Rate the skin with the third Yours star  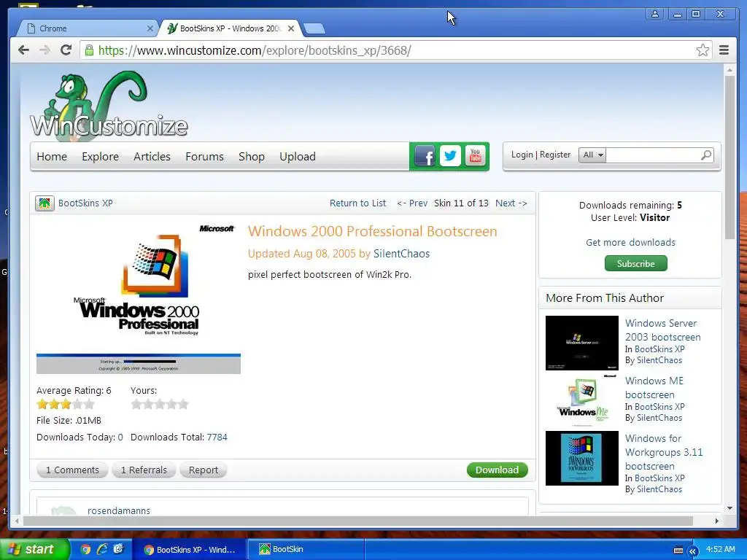tap(160, 405)
